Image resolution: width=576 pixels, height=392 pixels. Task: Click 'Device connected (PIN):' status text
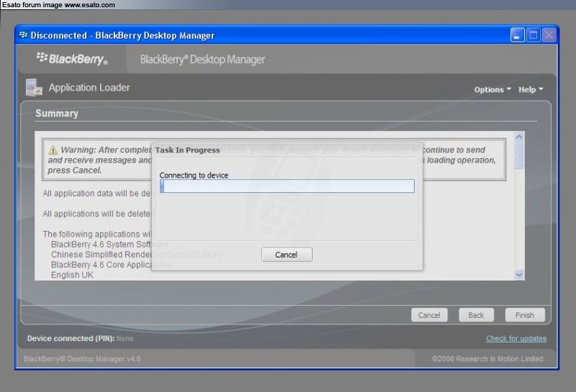click(x=71, y=338)
